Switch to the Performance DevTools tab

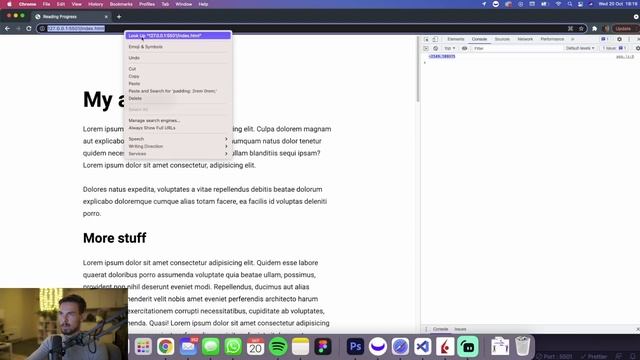coord(552,39)
